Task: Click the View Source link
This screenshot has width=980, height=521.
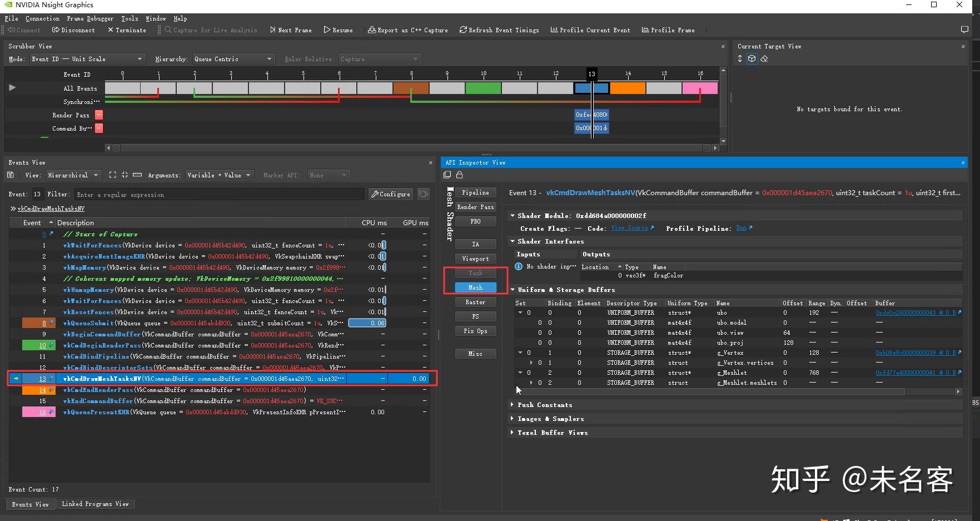Action: pos(630,228)
